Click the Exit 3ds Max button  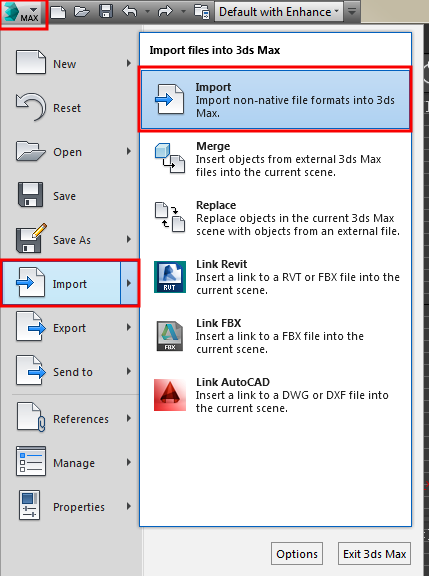[374, 554]
